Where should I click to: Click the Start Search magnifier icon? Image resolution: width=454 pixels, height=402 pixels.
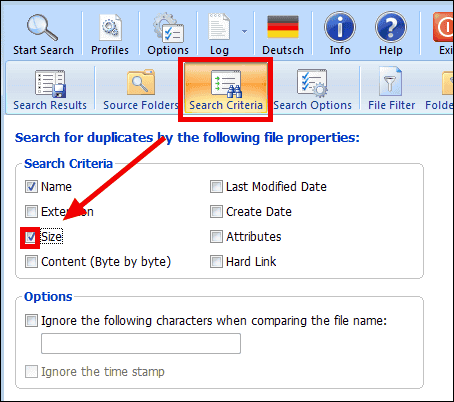point(42,28)
